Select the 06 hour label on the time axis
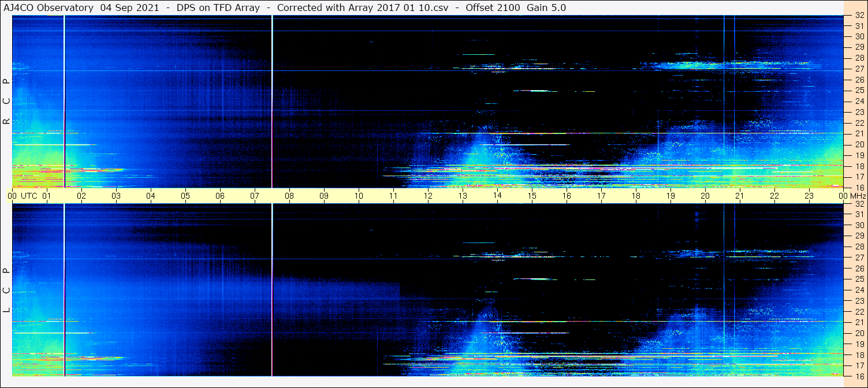The height and width of the screenshot is (388, 868). 220,196
